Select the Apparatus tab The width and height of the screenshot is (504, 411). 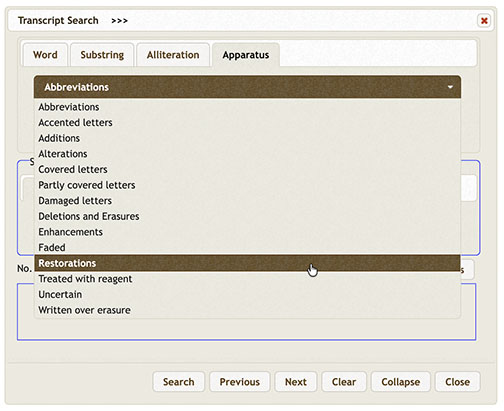point(246,55)
